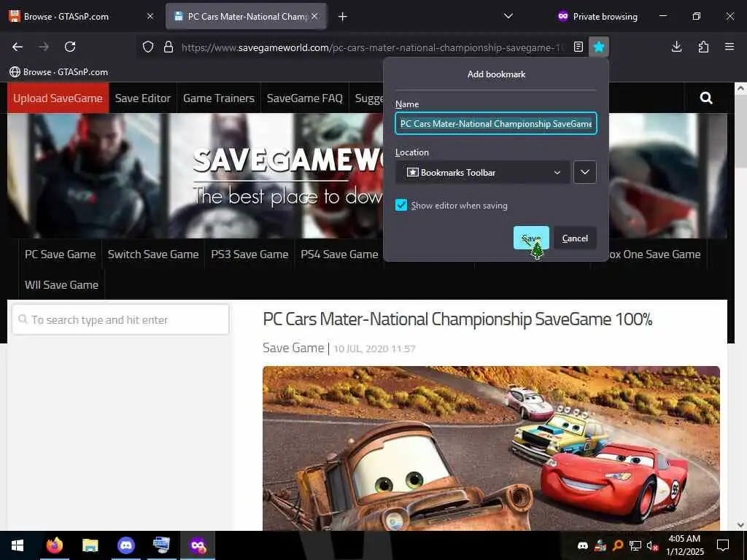
Task: Click the browser Back arrow
Action: pos(18,47)
